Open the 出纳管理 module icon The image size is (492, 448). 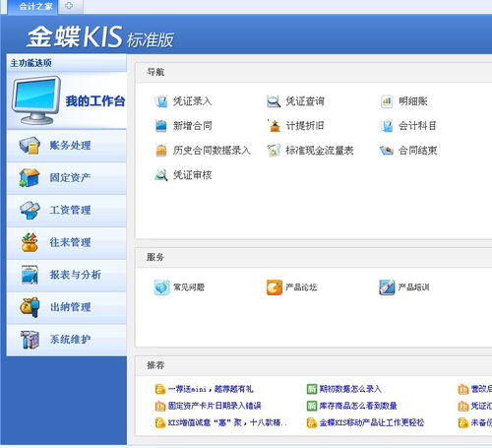[x=30, y=307]
